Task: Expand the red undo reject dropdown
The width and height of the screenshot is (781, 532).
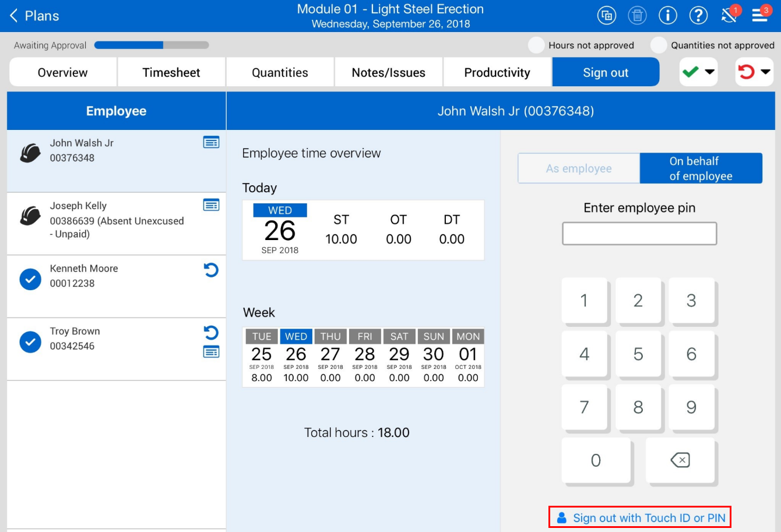Action: (x=754, y=72)
